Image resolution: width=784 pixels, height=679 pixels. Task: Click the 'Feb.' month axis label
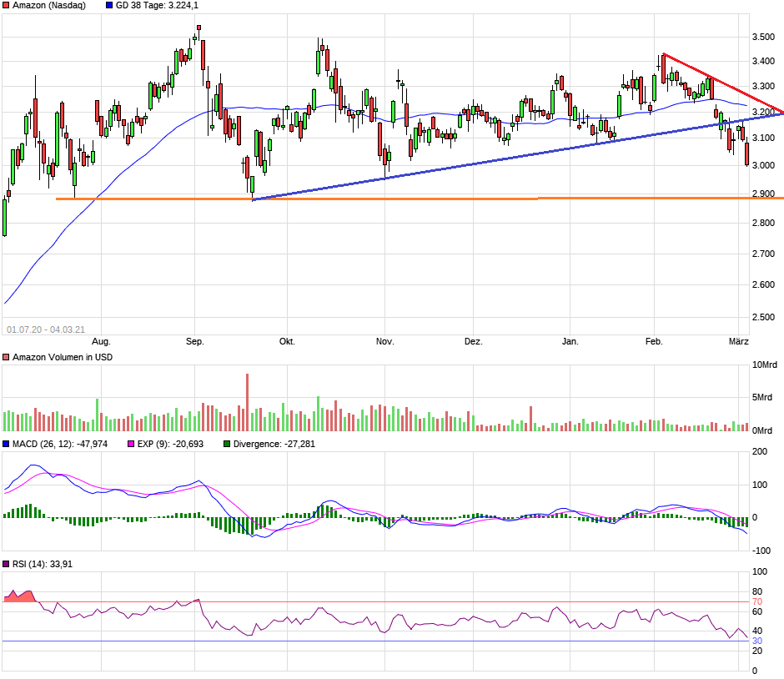[654, 341]
